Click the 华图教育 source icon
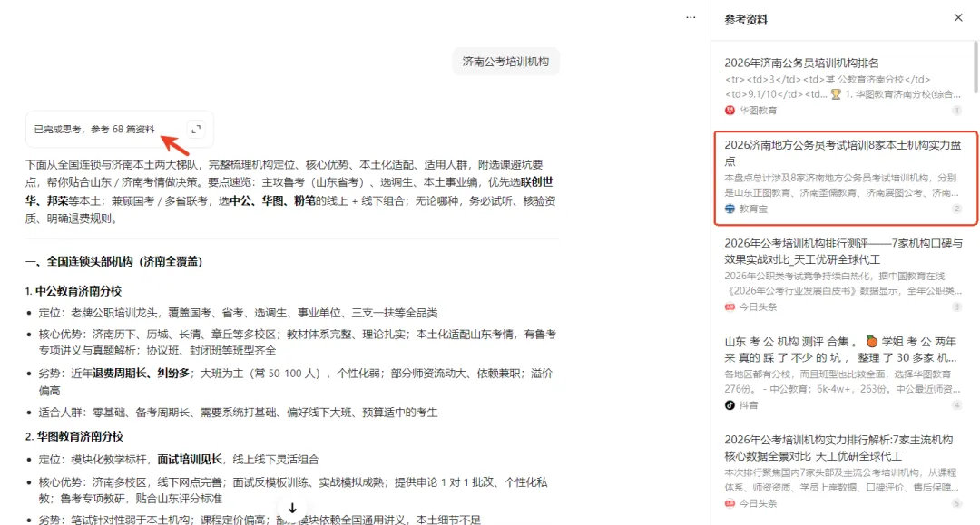Viewport: 980px width, 525px height. pos(730,111)
